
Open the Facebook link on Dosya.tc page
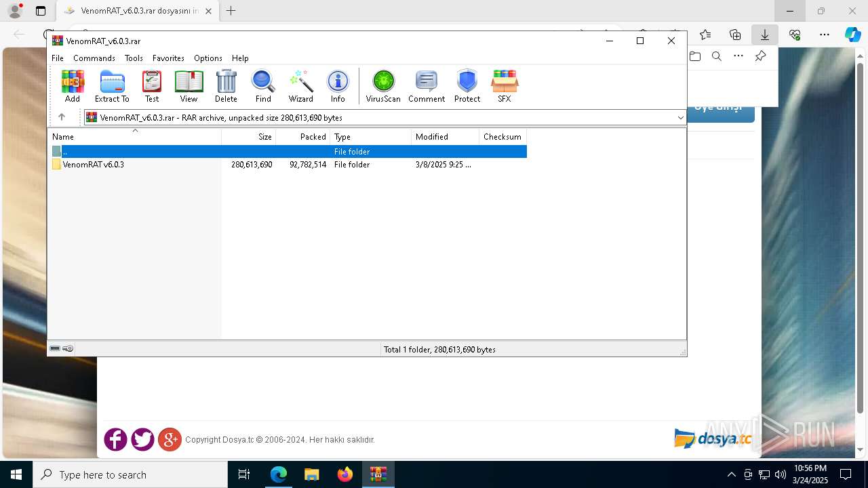click(x=115, y=439)
